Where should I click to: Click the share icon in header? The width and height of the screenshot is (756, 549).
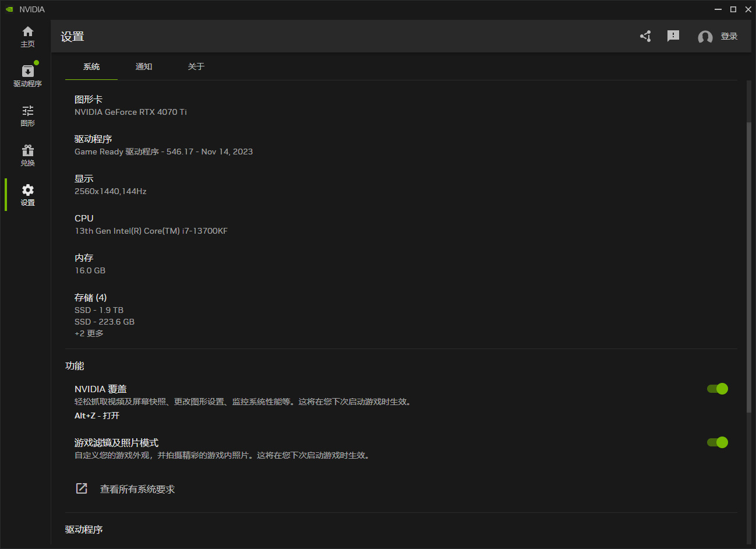point(645,36)
